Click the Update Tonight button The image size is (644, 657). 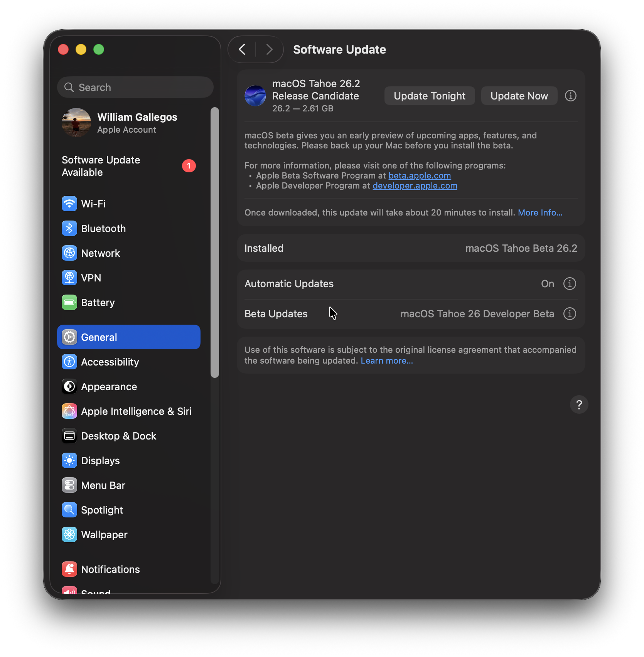tap(429, 96)
